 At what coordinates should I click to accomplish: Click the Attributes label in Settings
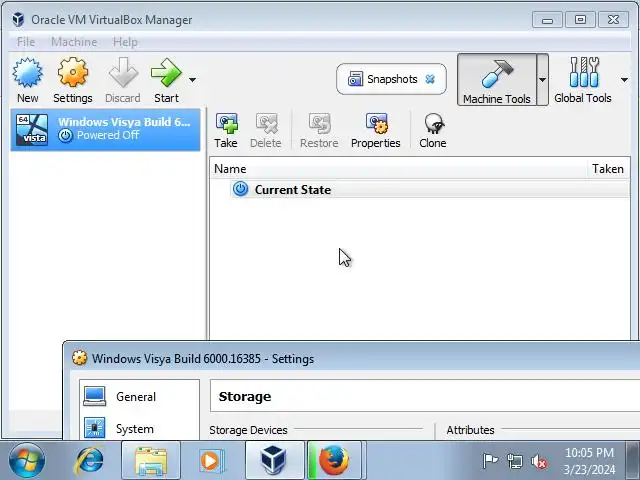470,430
